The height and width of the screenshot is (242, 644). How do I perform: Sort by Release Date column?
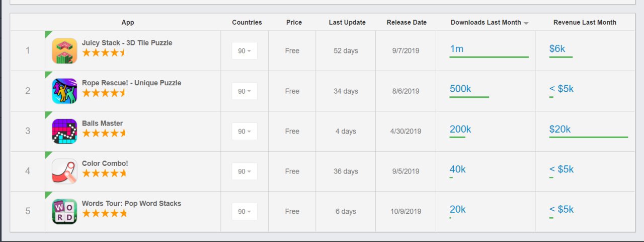(407, 22)
